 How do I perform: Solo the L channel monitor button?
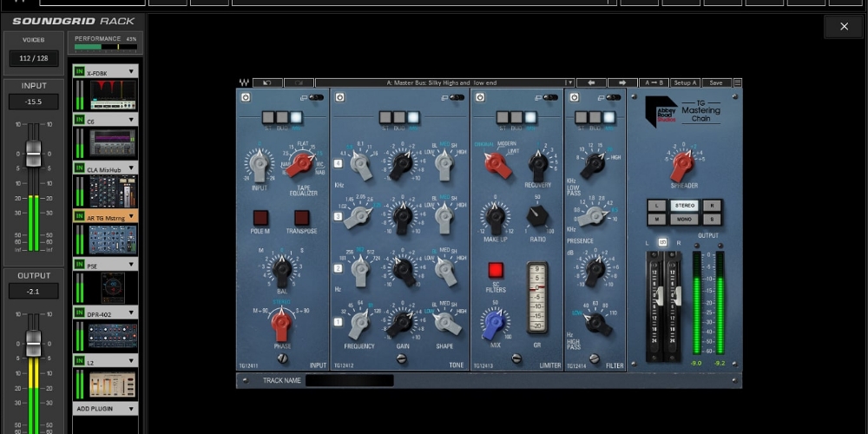[656, 206]
